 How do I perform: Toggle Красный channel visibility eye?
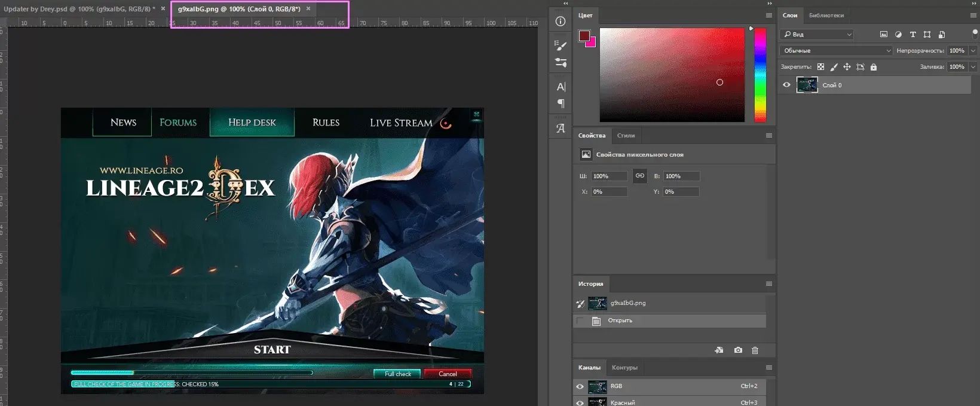tap(580, 403)
